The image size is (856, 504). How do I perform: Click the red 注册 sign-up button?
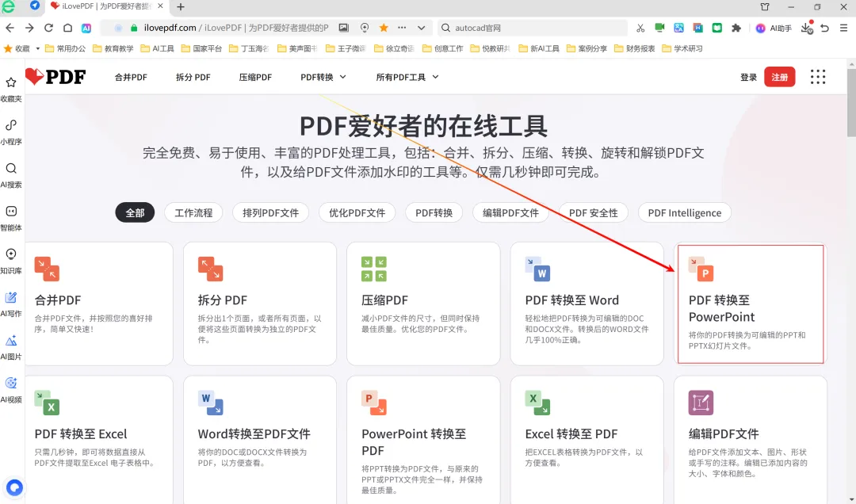(x=780, y=77)
